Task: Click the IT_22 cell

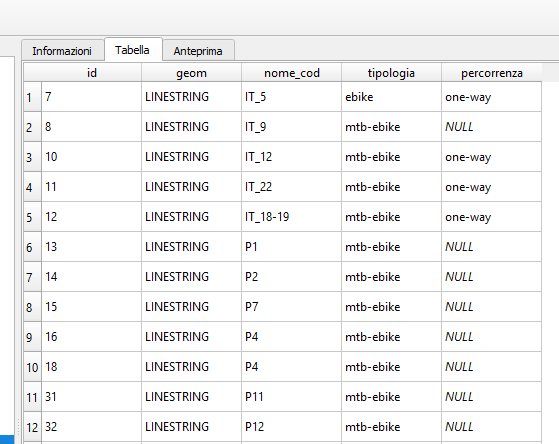Action: point(292,187)
